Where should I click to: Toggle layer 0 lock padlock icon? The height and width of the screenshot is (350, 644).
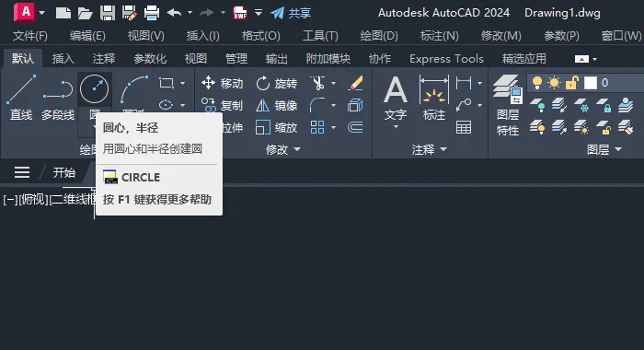coord(571,83)
